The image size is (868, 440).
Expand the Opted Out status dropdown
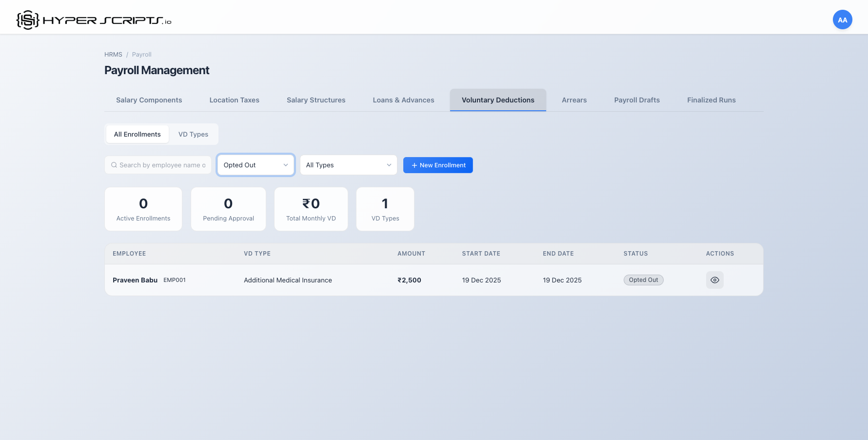tap(256, 165)
